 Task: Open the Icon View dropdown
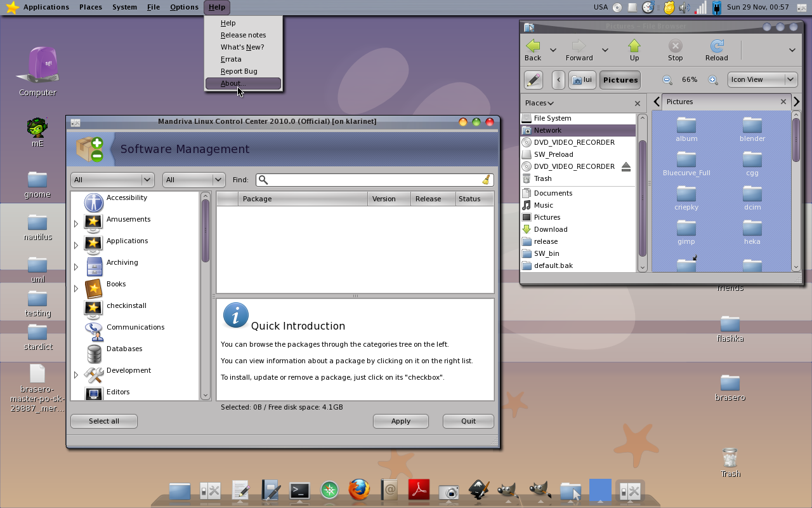click(x=762, y=79)
